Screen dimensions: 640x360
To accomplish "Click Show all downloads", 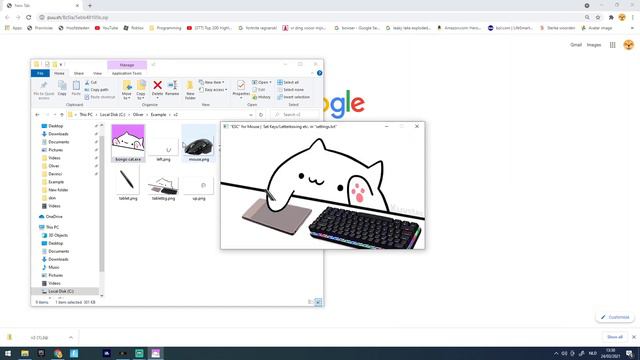I will 615,337.
